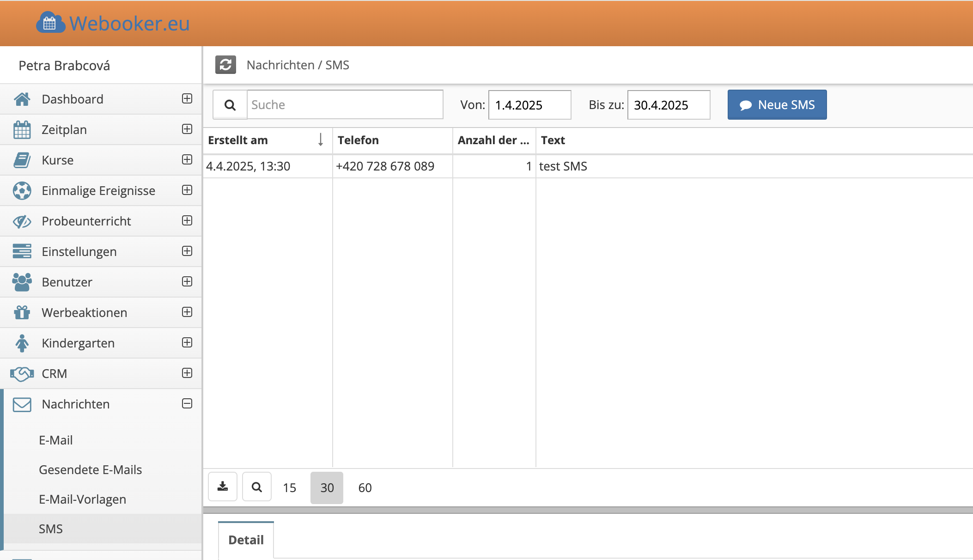The height and width of the screenshot is (560, 973).
Task: Collapse the Nachrichten section
Action: click(187, 404)
